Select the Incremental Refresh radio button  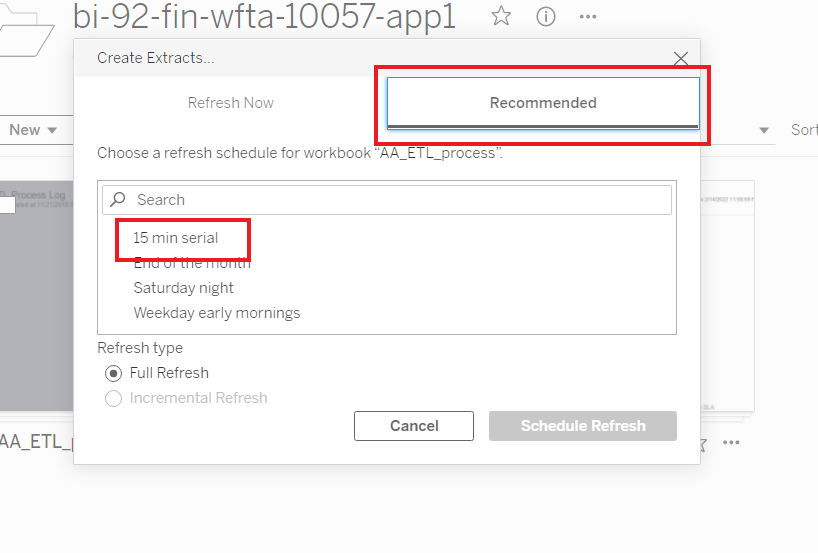[113, 399]
